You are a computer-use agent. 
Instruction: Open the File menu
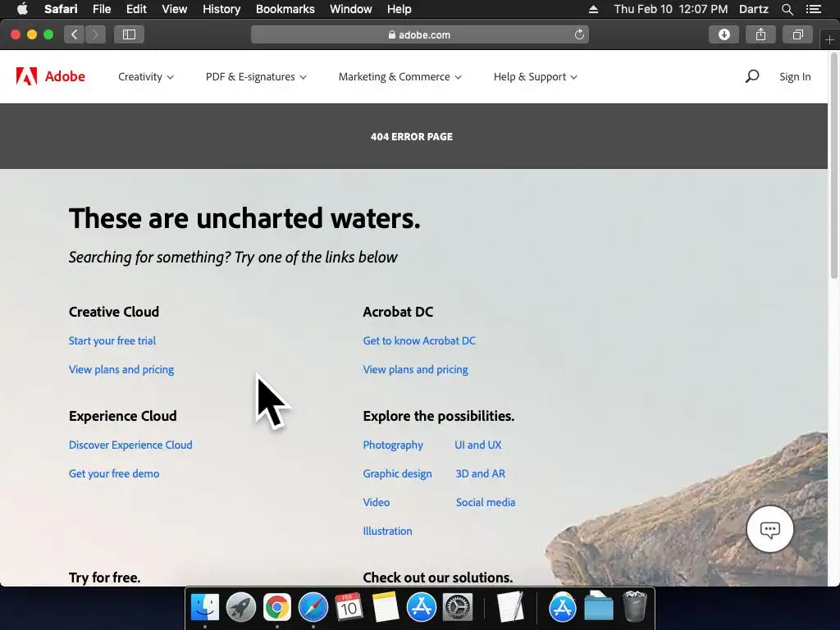[x=101, y=9]
